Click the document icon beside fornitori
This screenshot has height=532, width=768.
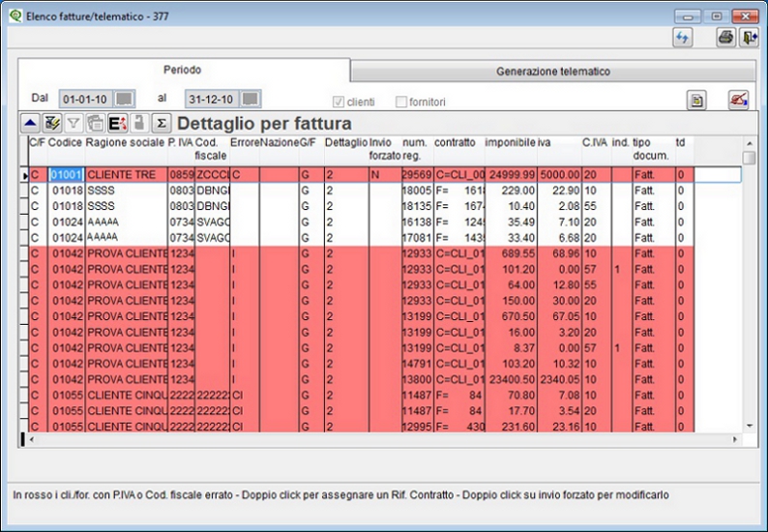coord(697,100)
